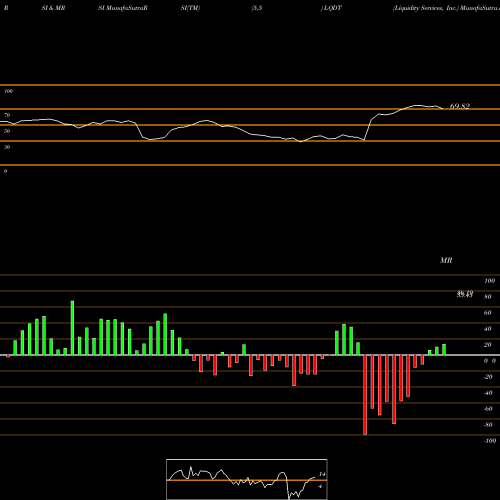Image resolution: width=500 pixels, height=500 pixels.
Task: Click the RSI value label 69.82
Action: 460,106
